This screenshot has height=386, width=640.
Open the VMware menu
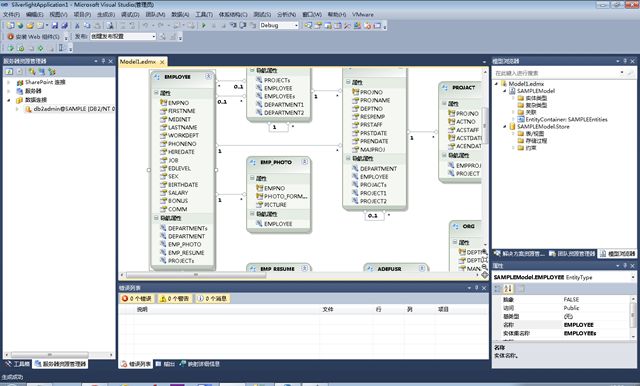(363, 14)
